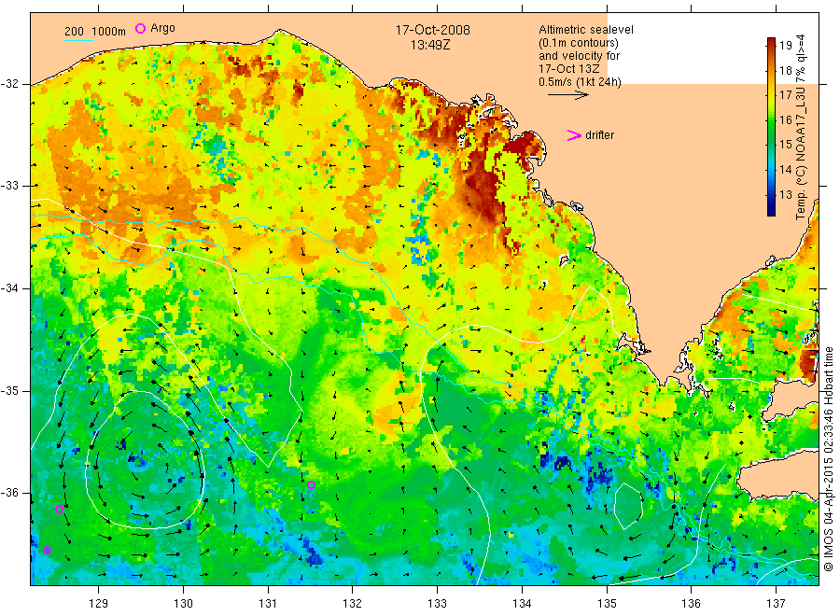Click the '16' value on color bar

[785, 119]
